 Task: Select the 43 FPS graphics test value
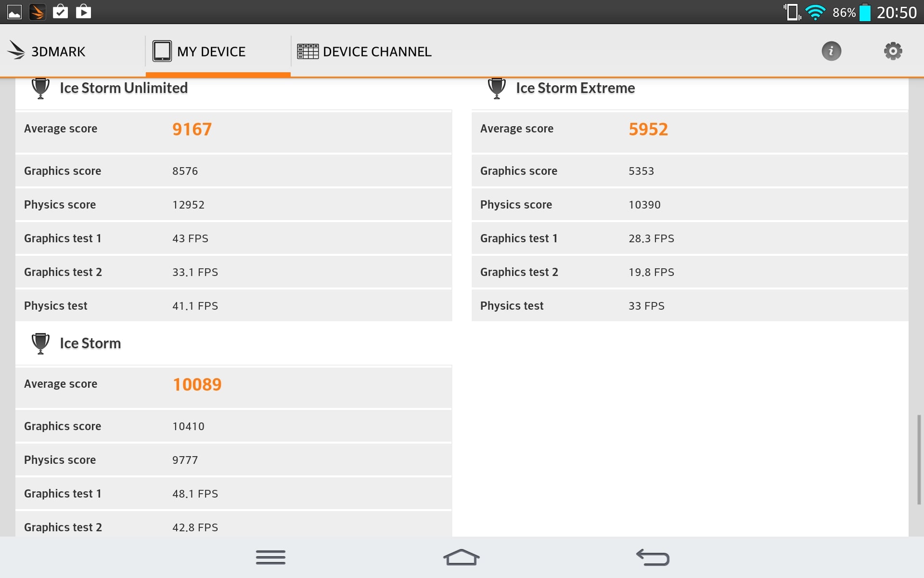point(191,238)
